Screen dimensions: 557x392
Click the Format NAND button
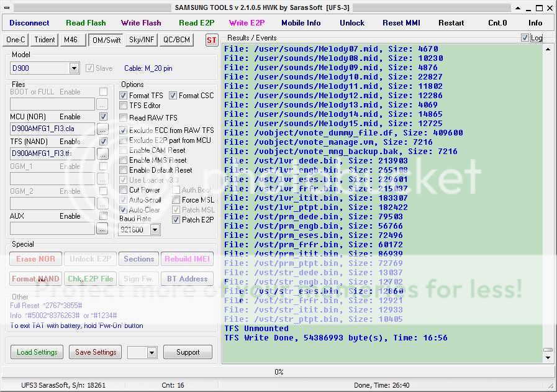pyautogui.click(x=35, y=279)
